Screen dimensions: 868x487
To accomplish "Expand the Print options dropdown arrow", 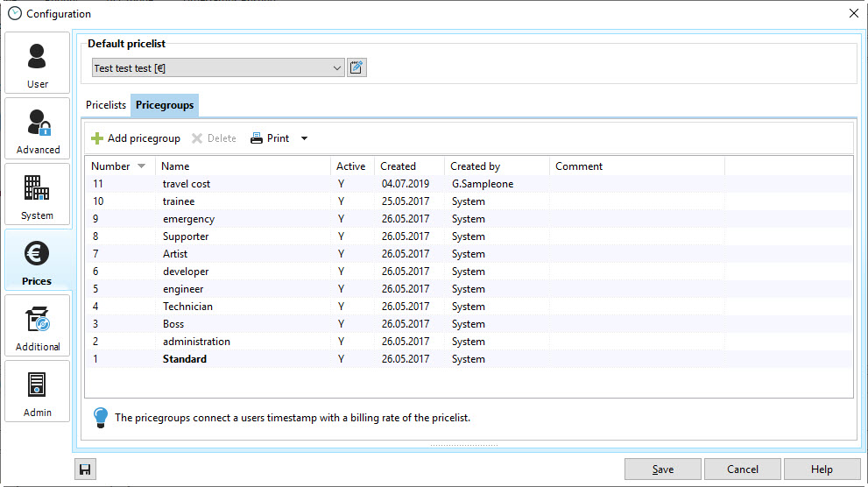I will pyautogui.click(x=304, y=138).
